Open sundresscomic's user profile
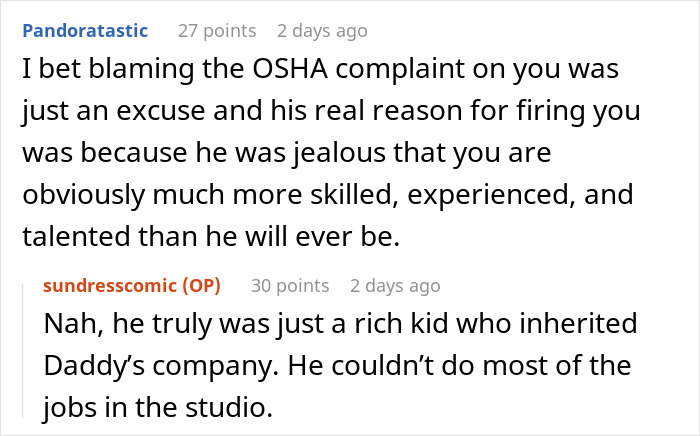The height and width of the screenshot is (436, 700). click(108, 286)
